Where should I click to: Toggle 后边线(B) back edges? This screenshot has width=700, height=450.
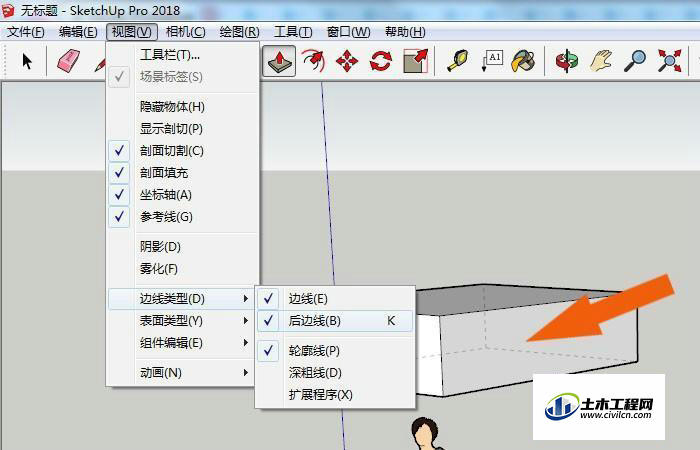point(335,321)
